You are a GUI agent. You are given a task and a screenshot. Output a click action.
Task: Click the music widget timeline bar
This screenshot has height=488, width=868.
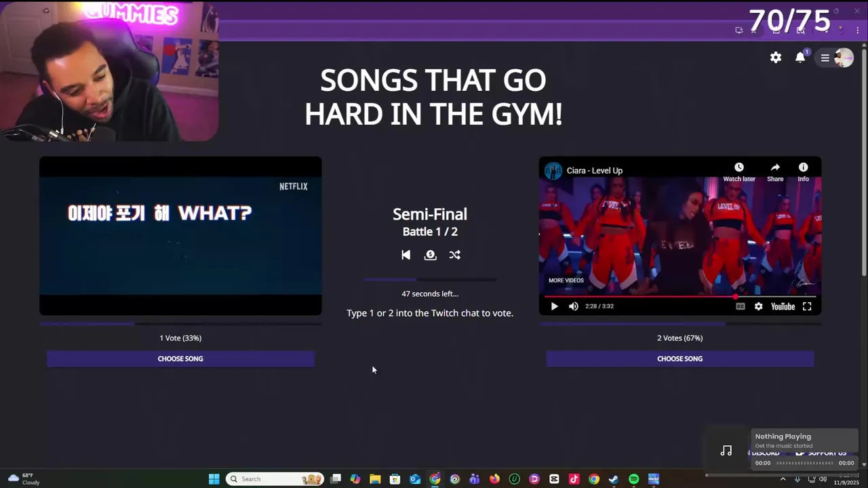pos(805,463)
